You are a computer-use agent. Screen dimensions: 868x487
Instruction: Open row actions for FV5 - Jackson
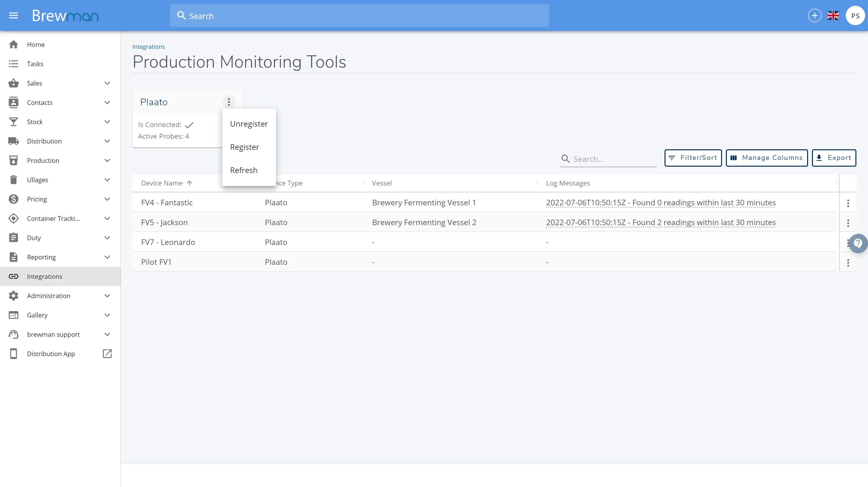click(848, 223)
